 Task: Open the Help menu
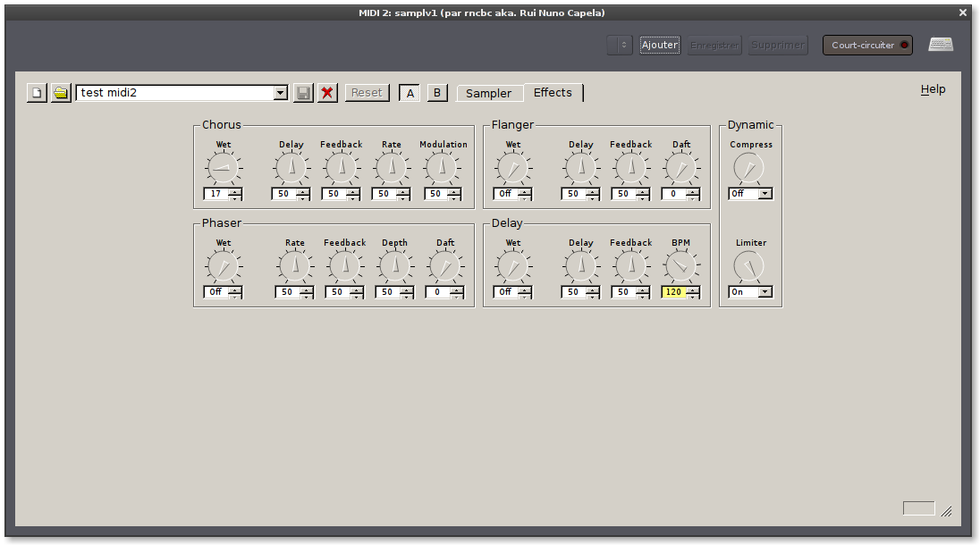tap(933, 89)
